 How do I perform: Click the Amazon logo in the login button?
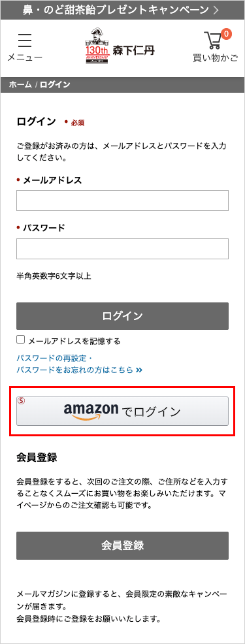pyautogui.click(x=91, y=411)
